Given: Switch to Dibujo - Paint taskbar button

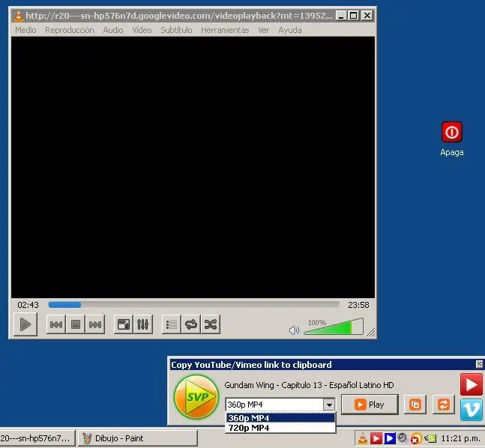Looking at the screenshot, I should [138, 438].
